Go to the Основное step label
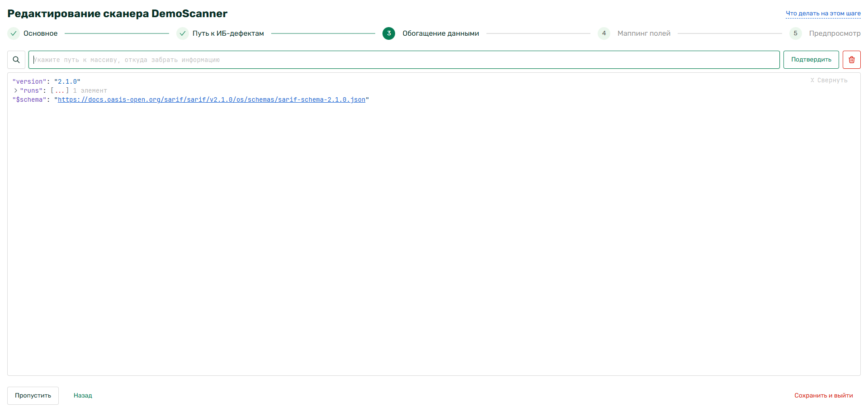Viewport: 868px width, 412px height. click(x=41, y=33)
